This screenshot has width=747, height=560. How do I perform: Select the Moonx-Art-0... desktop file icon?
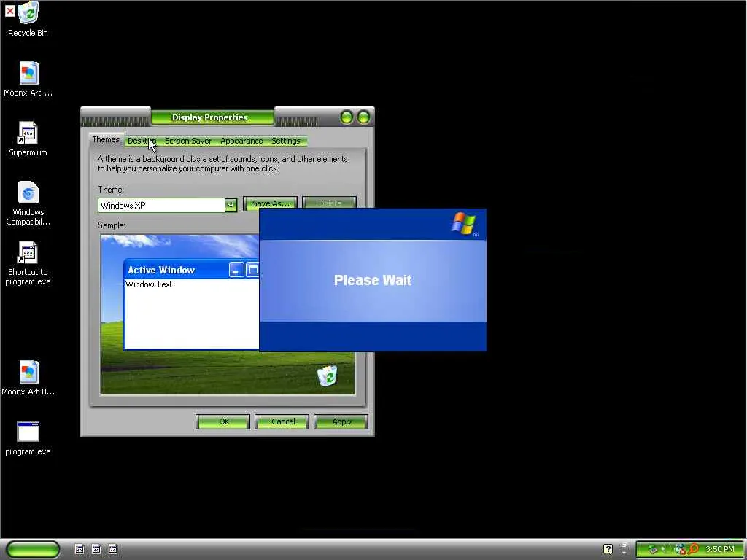(28, 378)
